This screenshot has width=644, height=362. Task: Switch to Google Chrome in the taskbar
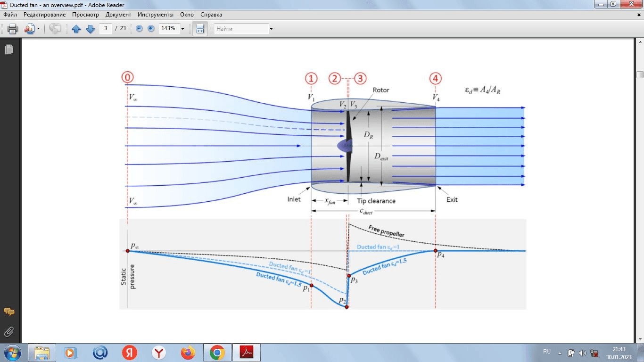point(217,353)
